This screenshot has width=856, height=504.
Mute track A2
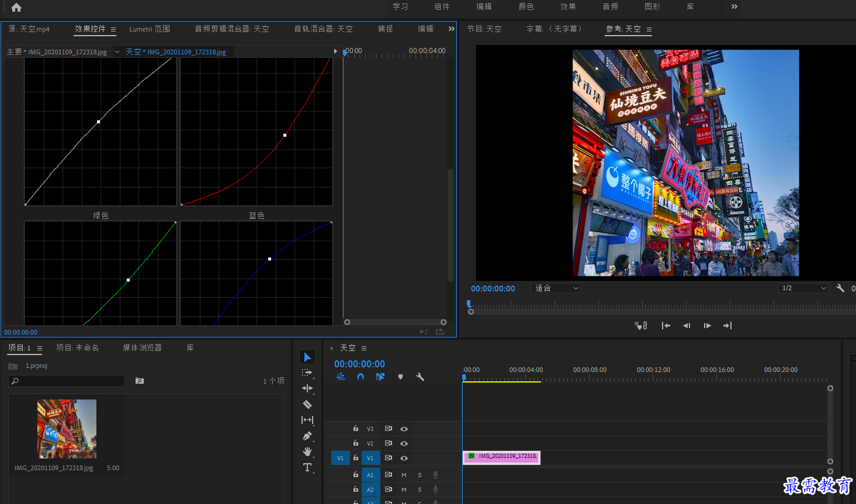click(404, 489)
